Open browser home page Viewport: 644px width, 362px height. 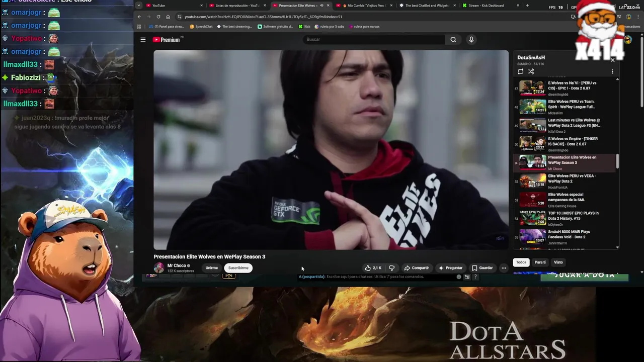(168, 17)
